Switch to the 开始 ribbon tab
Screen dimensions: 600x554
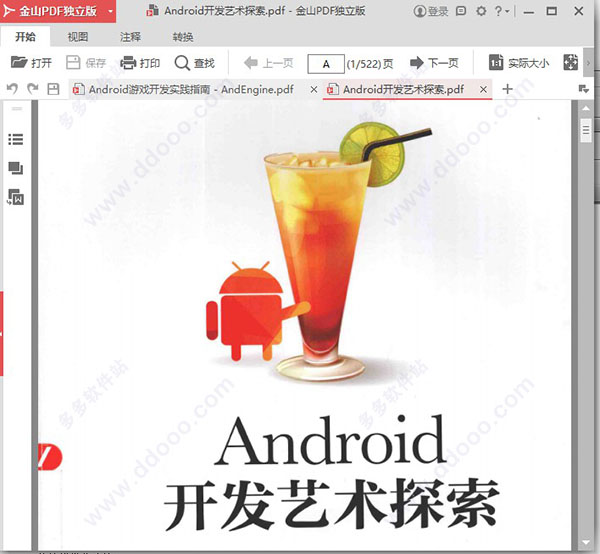click(x=25, y=37)
